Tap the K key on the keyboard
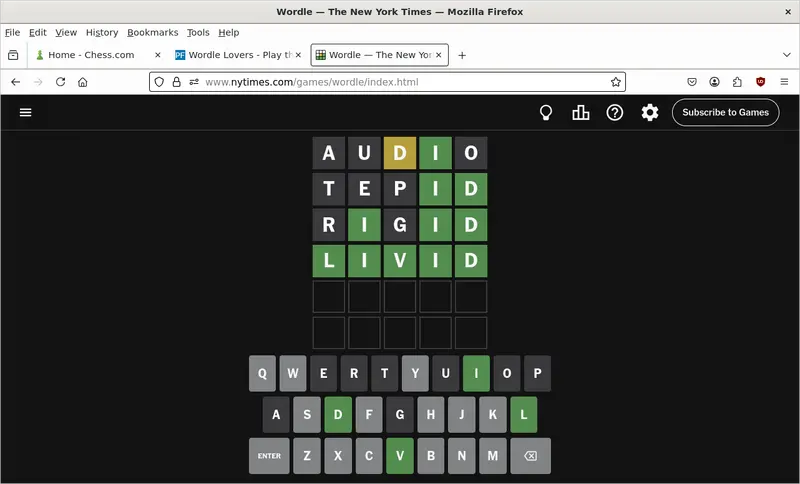This screenshot has width=800, height=484. 493,415
